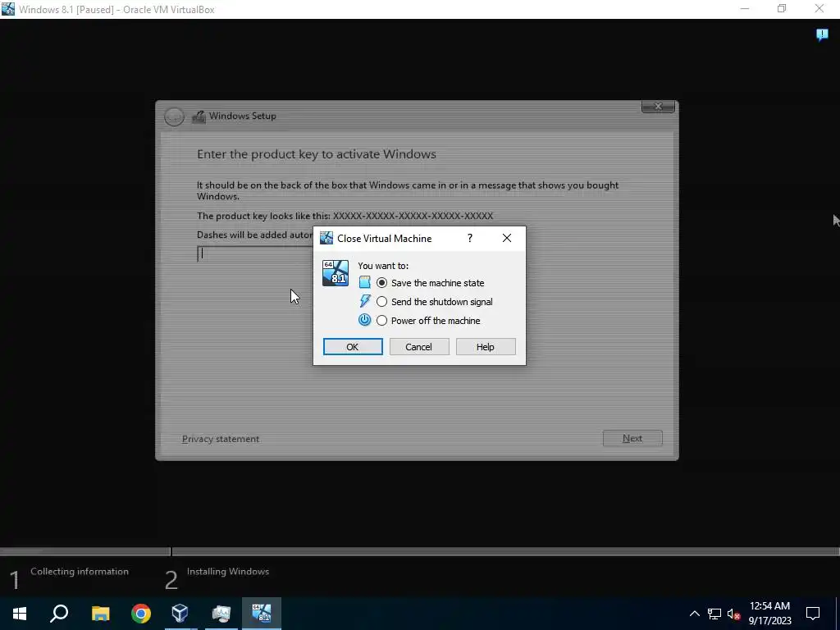Click Cancel in Close Virtual Machine dialog
Screen dimensions: 840x630
coord(419,347)
